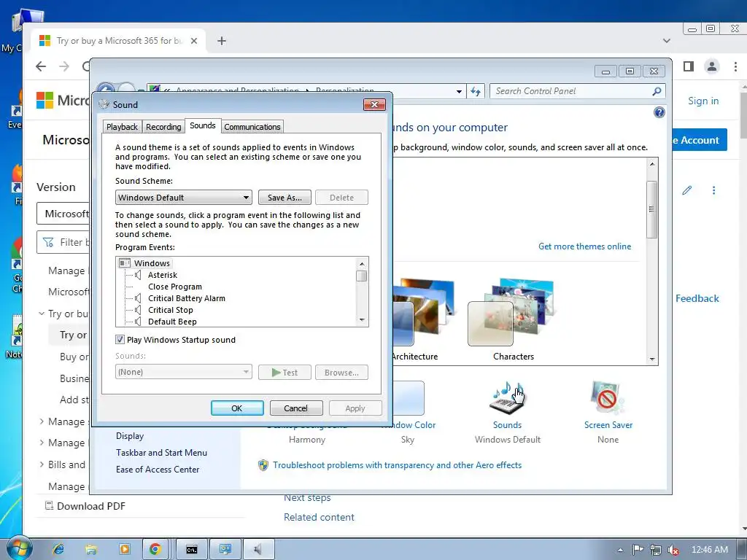This screenshot has height=560, width=747.
Task: Cancel the Sound dialog
Action: (x=296, y=408)
